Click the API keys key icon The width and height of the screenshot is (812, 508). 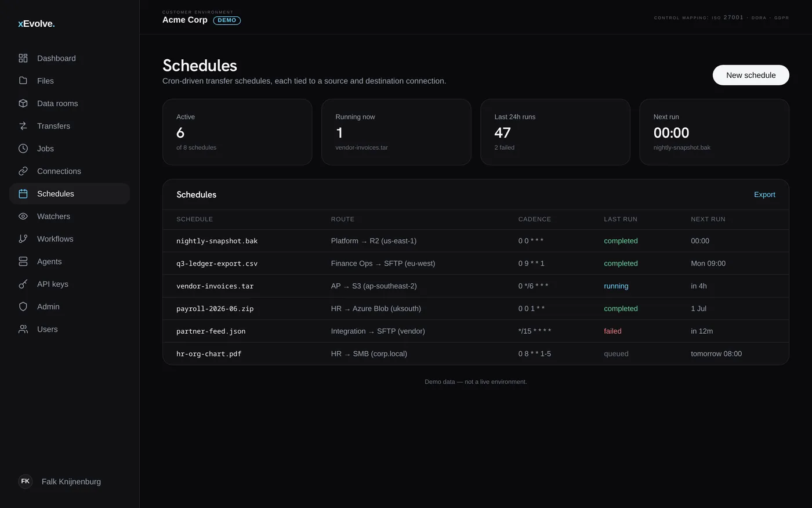[23, 284]
